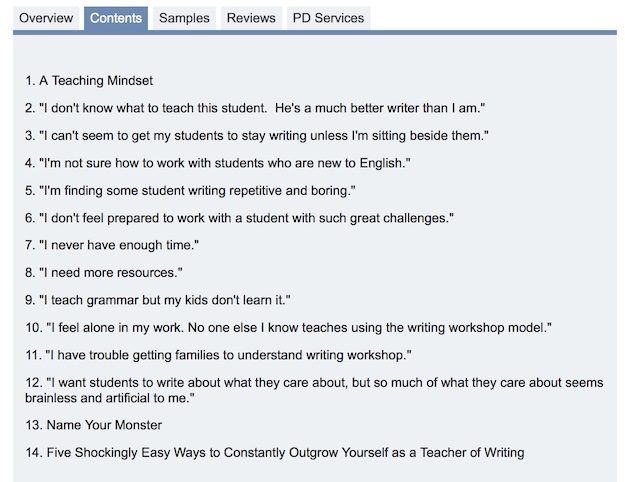The width and height of the screenshot is (625, 482).
Task: Click chapter 4 about students new to English
Action: [218, 163]
